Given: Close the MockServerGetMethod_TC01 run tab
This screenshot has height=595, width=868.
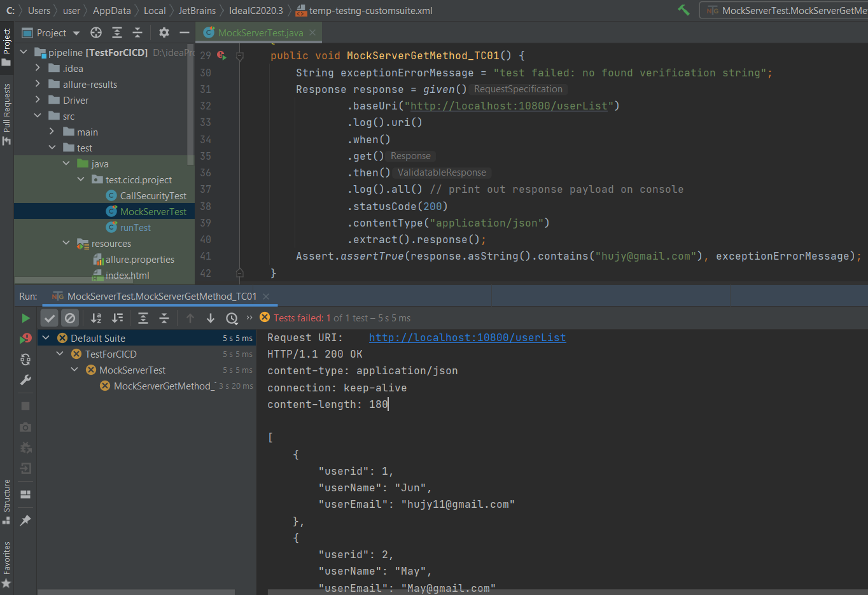Looking at the screenshot, I should 266,296.
